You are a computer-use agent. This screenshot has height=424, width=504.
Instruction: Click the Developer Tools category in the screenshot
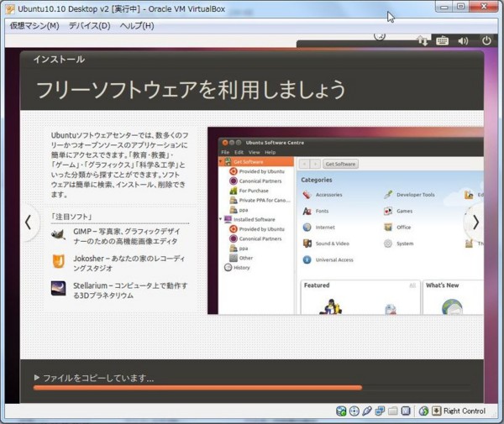pos(409,195)
